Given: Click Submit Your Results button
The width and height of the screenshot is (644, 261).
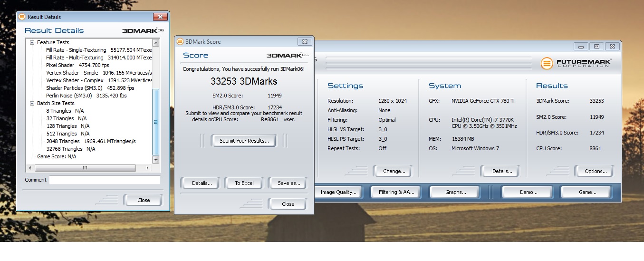Looking at the screenshot, I should click(244, 140).
